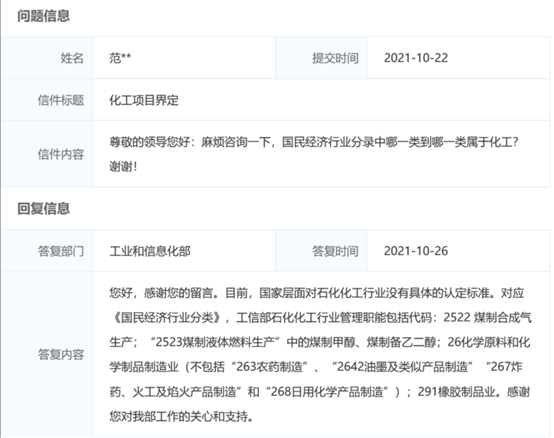Select the 提交时间 label cell
The image size is (554, 438).
click(322, 58)
